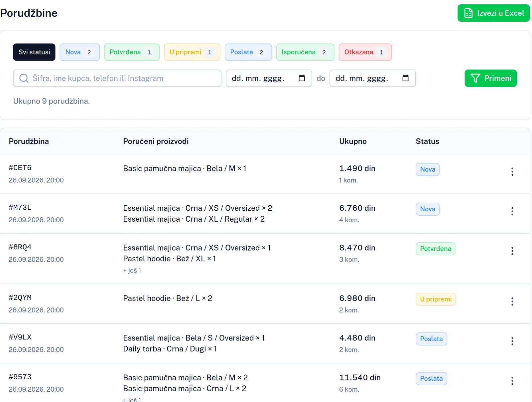The height and width of the screenshot is (402, 532).
Task: Apply filters with the Primeni button
Action: coord(490,78)
